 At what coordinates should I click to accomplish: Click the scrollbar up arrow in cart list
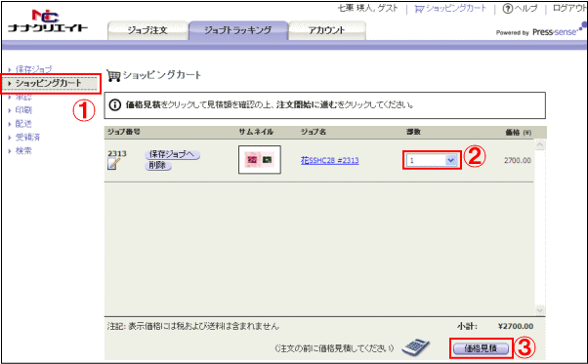coord(539,145)
